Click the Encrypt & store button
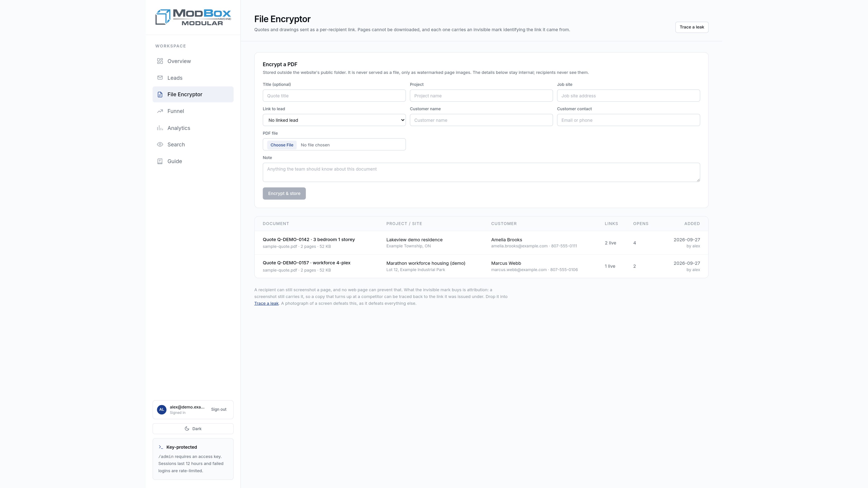Image resolution: width=868 pixels, height=488 pixels. click(284, 194)
